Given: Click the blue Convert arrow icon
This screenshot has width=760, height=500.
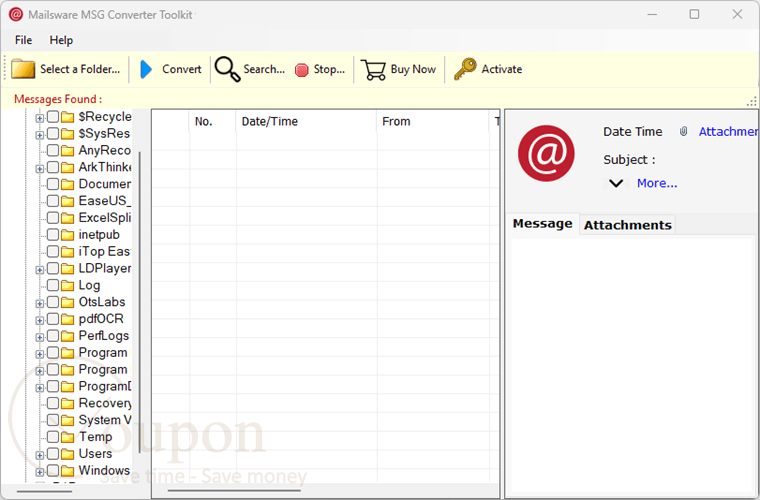Looking at the screenshot, I should coord(146,69).
